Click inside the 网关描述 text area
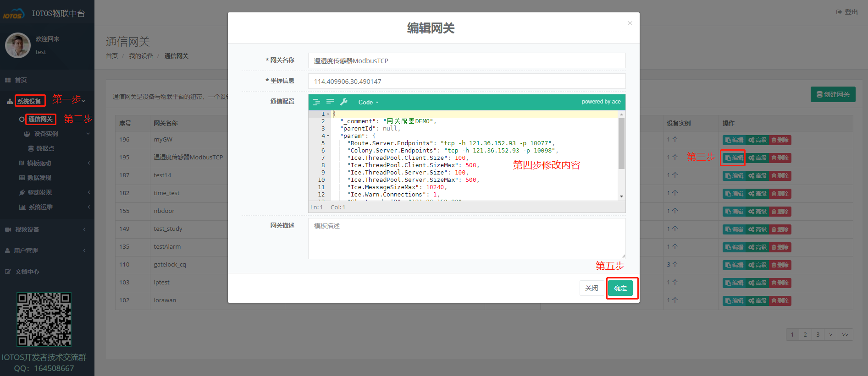The width and height of the screenshot is (868, 376). (466, 239)
